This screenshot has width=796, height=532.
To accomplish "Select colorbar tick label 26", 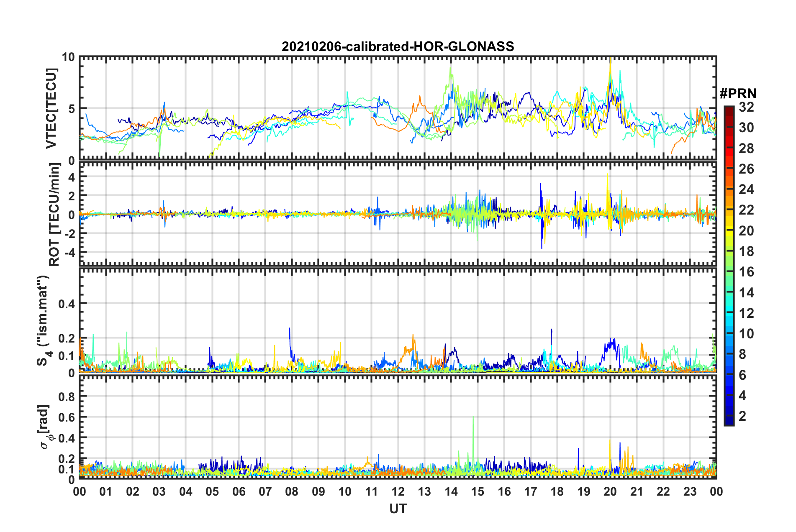I will point(747,169).
